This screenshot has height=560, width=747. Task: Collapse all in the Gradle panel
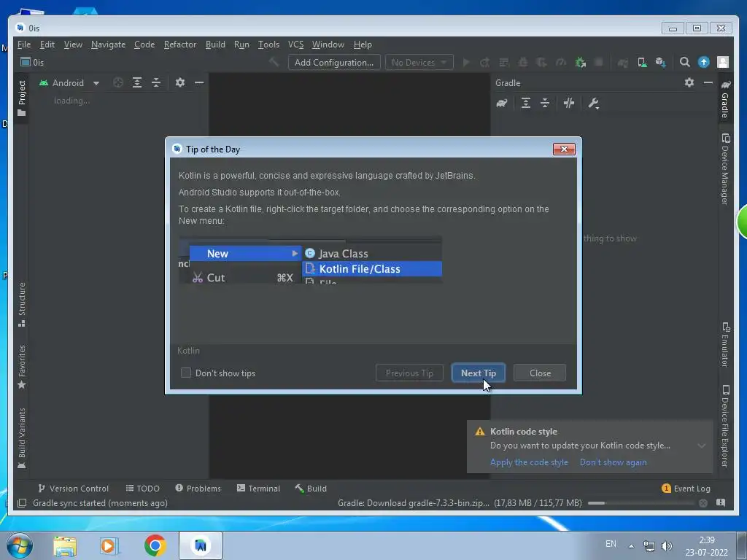pyautogui.click(x=545, y=104)
